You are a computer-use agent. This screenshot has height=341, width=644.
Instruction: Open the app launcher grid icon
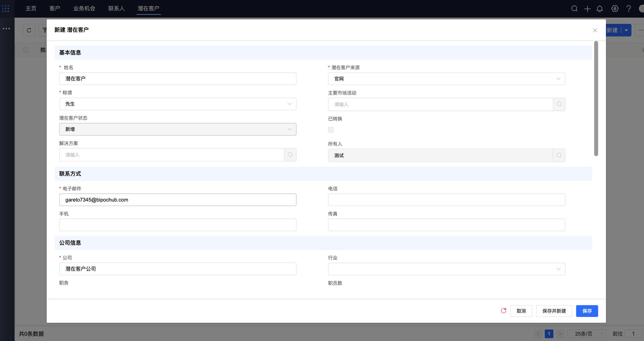(x=5, y=9)
